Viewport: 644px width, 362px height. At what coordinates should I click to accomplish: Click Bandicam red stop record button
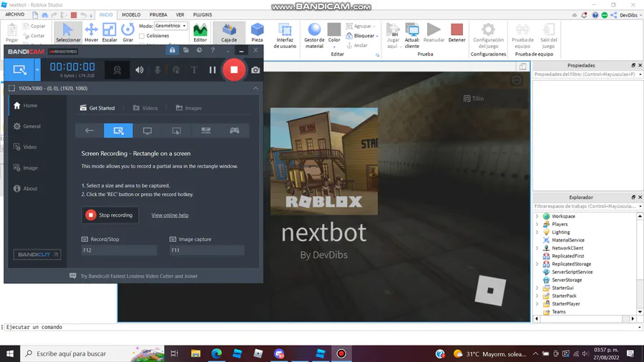(234, 70)
